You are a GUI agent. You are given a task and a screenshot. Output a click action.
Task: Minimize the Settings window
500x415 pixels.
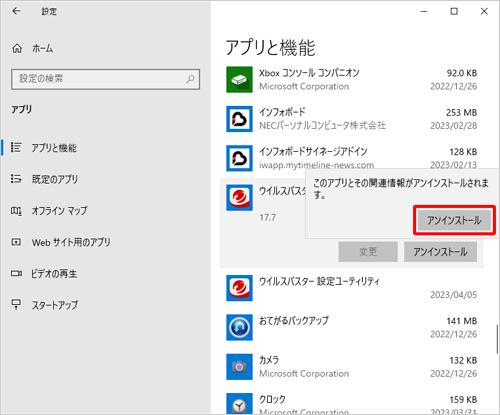click(424, 11)
